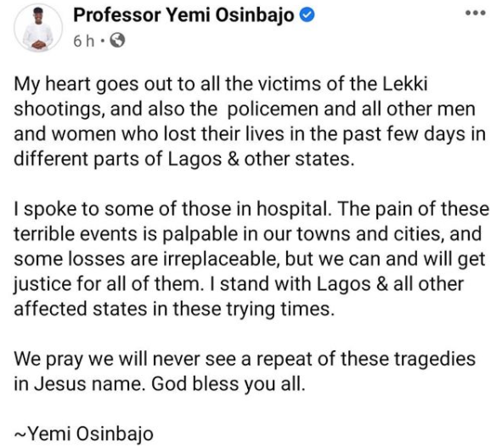Click the line "different parts of Lagos & other states"

click(x=184, y=159)
